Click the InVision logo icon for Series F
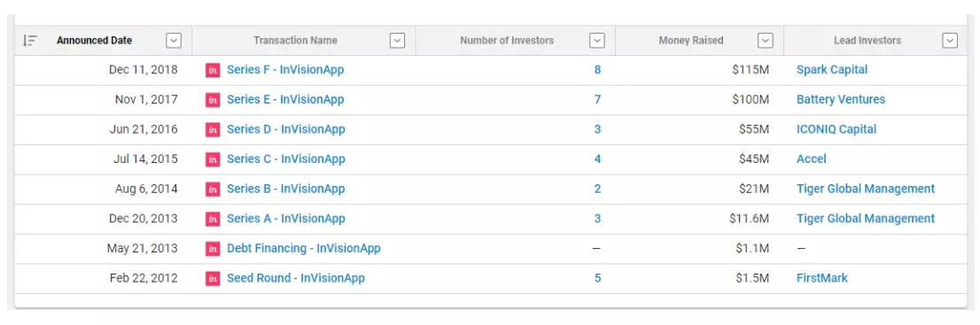 pyautogui.click(x=213, y=70)
